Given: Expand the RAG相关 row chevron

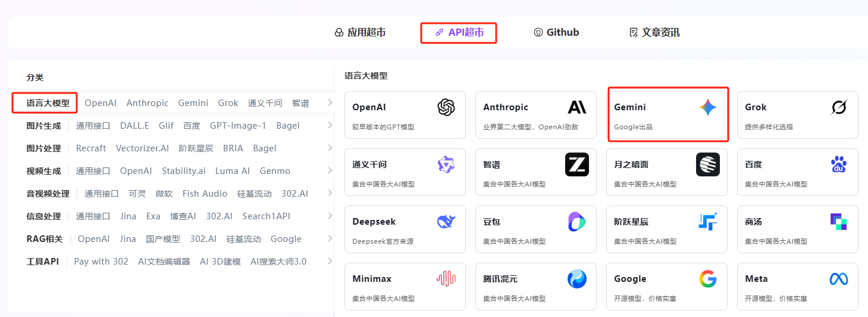Looking at the screenshot, I should click(330, 239).
